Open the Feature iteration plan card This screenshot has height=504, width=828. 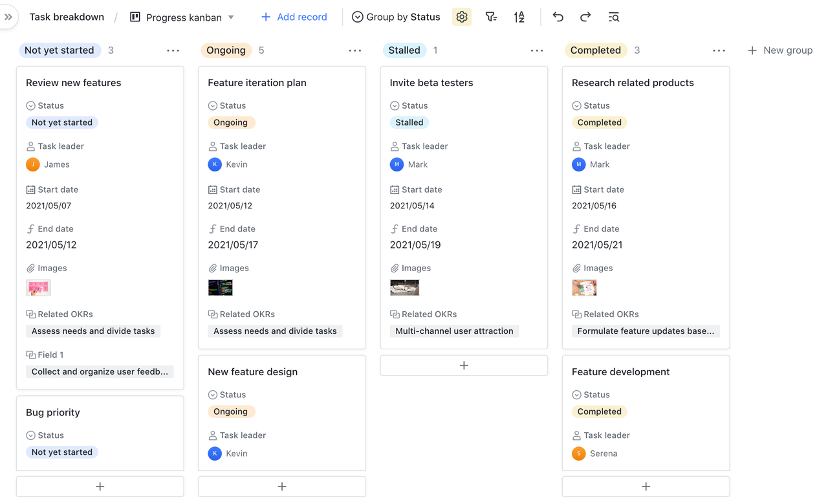click(x=257, y=83)
